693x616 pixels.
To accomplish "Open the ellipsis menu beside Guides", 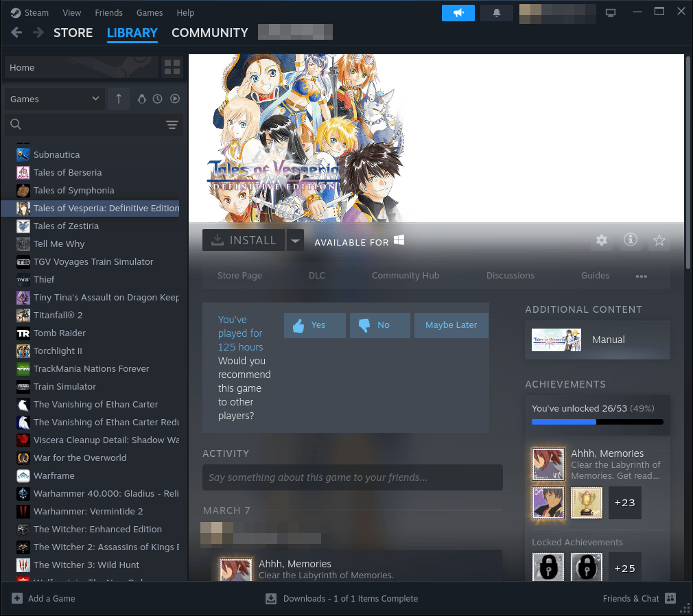I will point(641,275).
